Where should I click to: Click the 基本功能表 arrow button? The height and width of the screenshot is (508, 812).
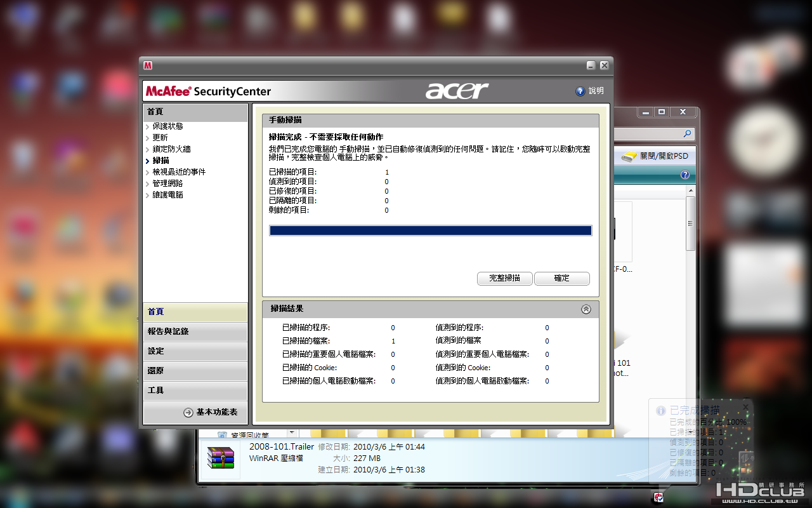(x=188, y=413)
